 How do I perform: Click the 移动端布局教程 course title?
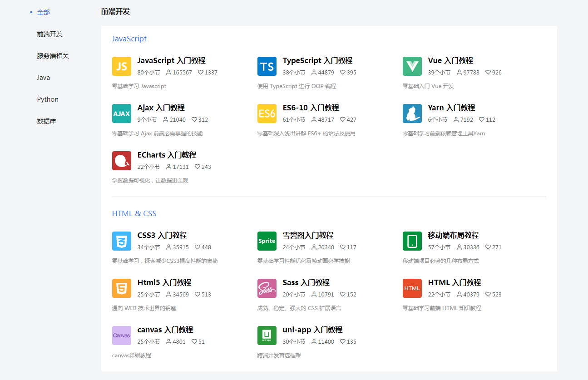[453, 235]
